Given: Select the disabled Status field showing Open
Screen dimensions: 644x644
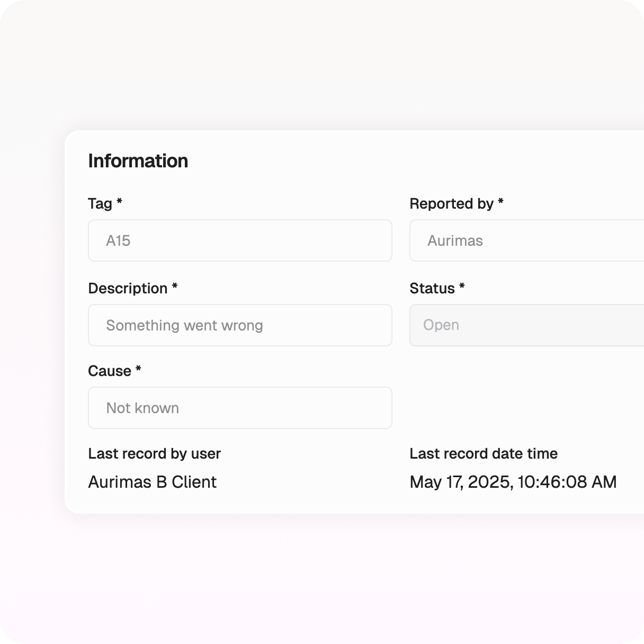Looking at the screenshot, I should coord(526,325).
